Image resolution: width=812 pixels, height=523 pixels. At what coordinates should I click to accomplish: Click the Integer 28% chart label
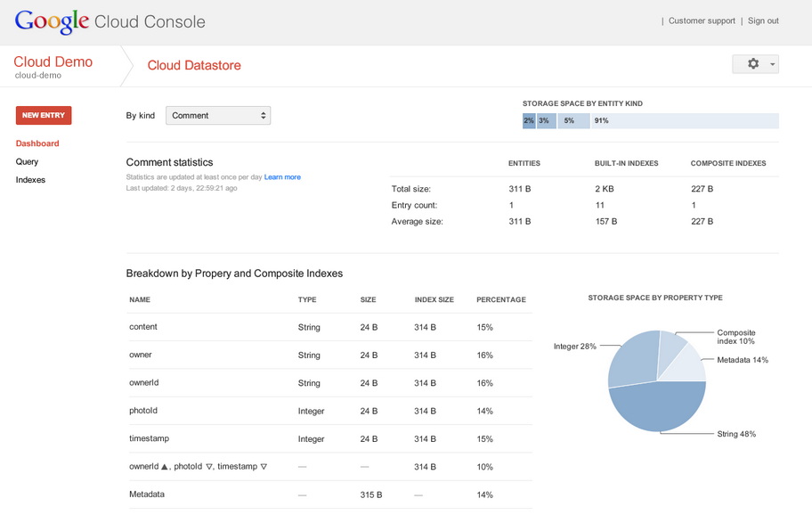[x=575, y=347]
